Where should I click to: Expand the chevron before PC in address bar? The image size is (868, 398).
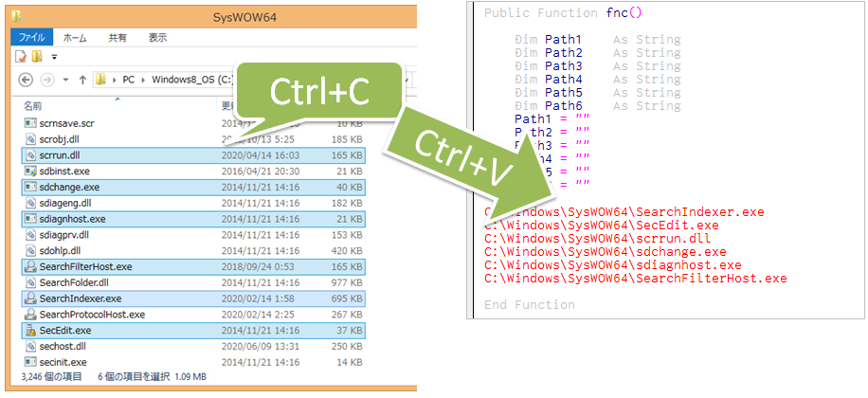click(115, 80)
